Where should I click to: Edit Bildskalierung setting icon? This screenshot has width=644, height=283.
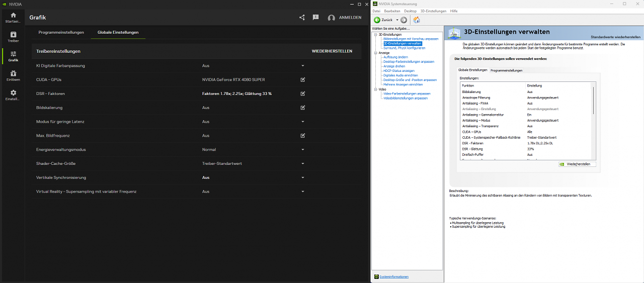click(303, 108)
